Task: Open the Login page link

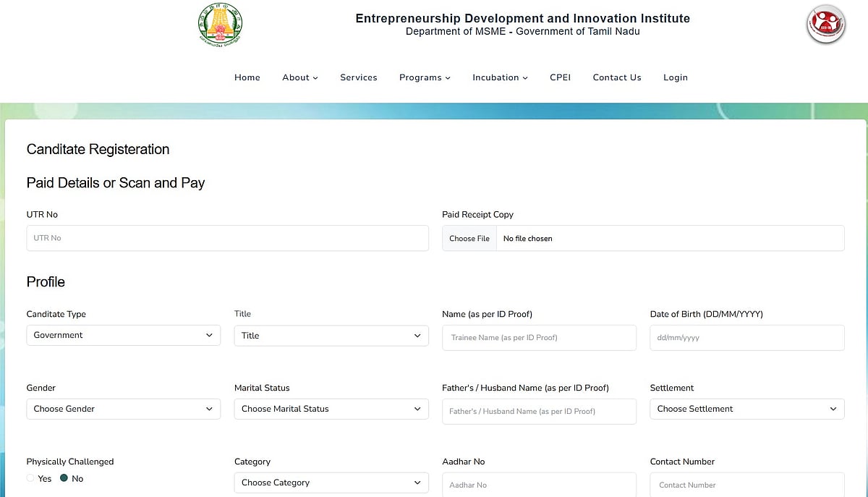Action: [675, 77]
